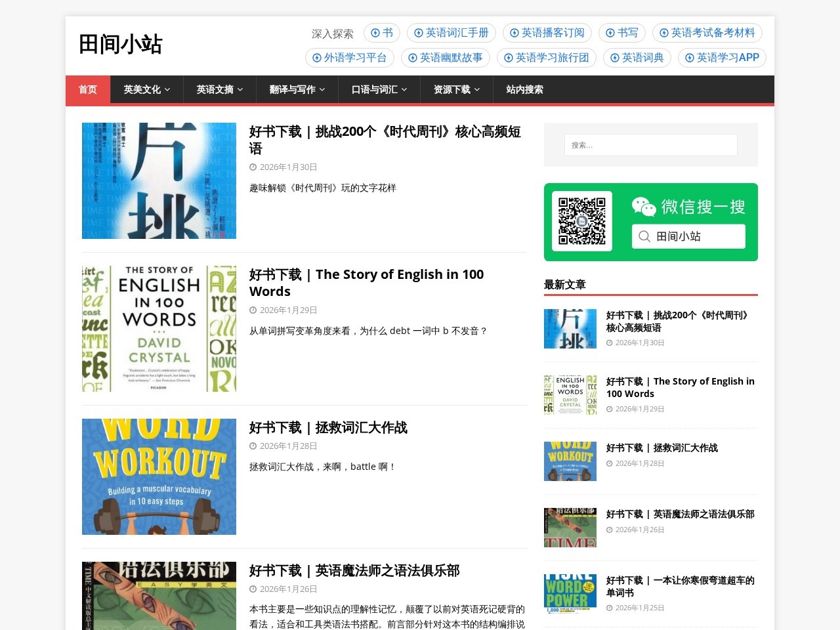Viewport: 840px width, 630px height.
Task: Click the magnifier icon in WeChat search box
Action: point(644,236)
